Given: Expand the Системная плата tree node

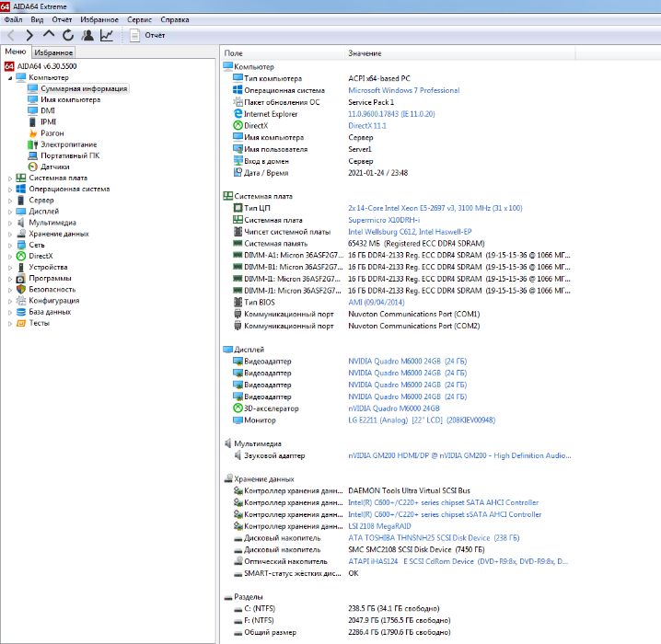Looking at the screenshot, I should point(9,178).
